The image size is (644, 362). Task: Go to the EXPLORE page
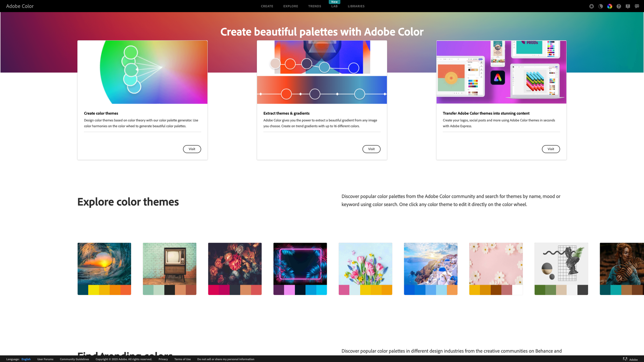(x=290, y=6)
